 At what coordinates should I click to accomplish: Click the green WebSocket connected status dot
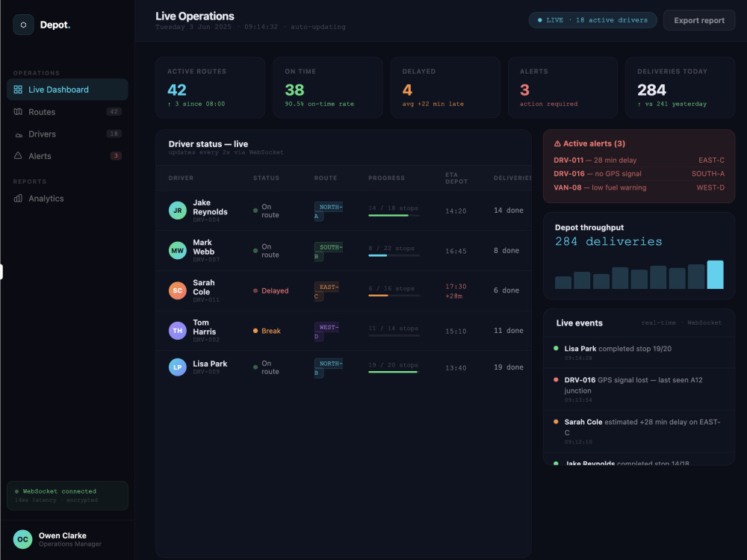coord(16,491)
